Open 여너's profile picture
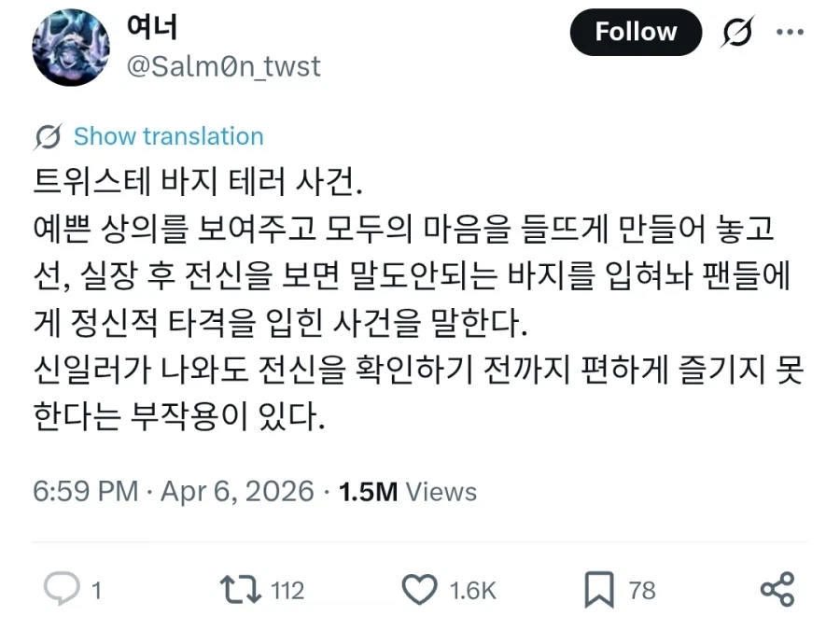This screenshot has width=840, height=630. tap(71, 45)
